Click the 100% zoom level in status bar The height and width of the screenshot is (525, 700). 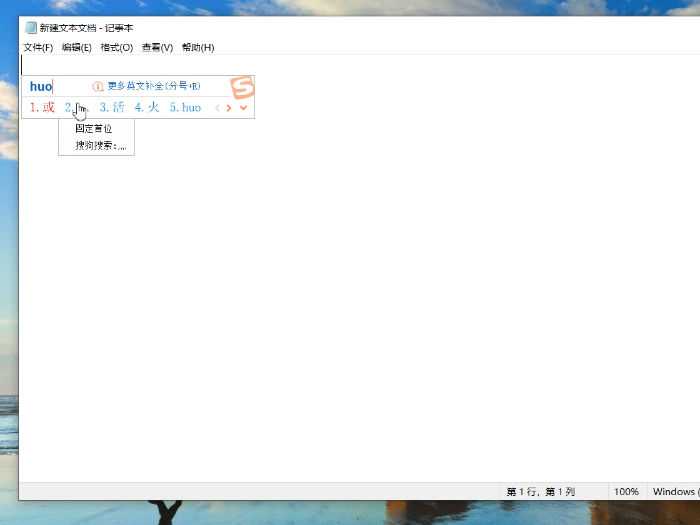tap(626, 492)
